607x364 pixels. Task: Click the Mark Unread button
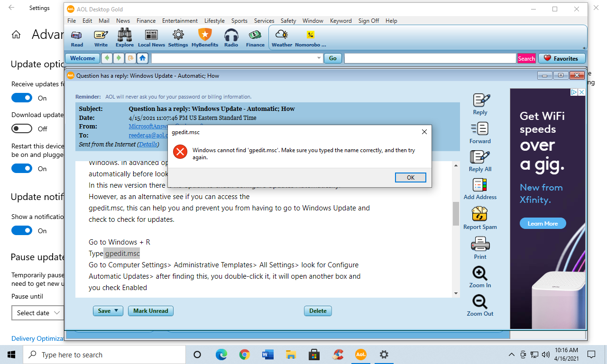click(x=151, y=311)
